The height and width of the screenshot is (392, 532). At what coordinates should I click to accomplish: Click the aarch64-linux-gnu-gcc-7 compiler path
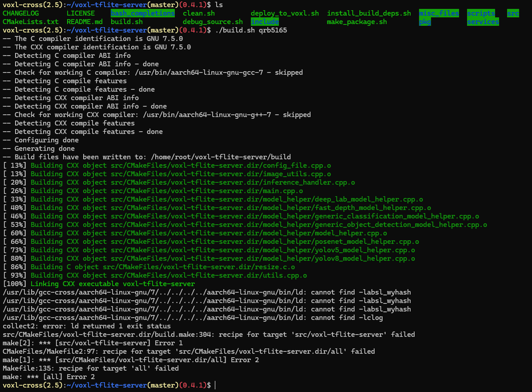point(199,73)
